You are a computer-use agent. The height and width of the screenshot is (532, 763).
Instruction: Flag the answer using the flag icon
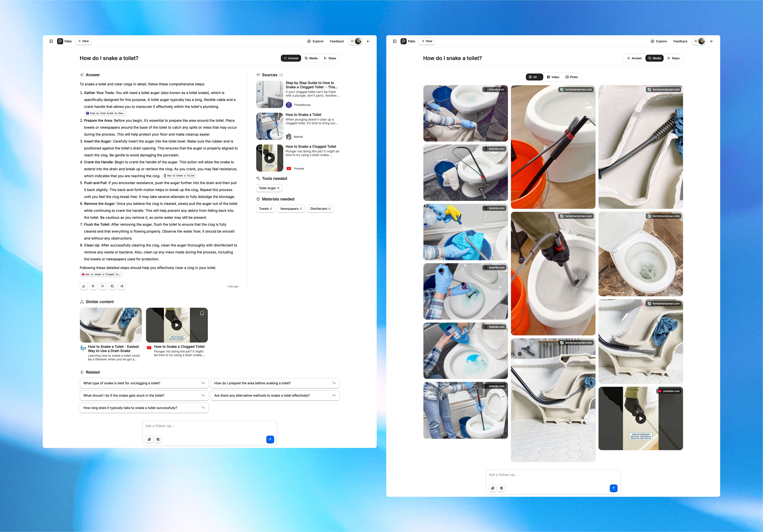coord(103,286)
